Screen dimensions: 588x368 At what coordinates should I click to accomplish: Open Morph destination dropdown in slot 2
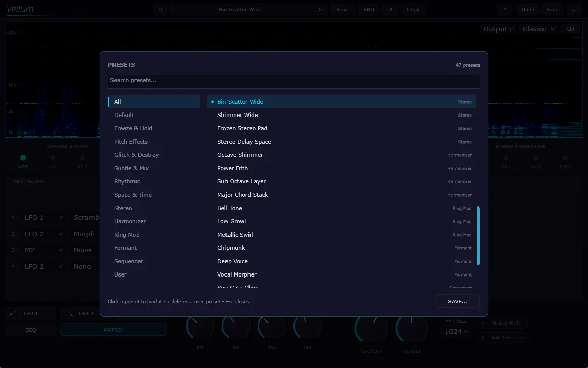85,234
